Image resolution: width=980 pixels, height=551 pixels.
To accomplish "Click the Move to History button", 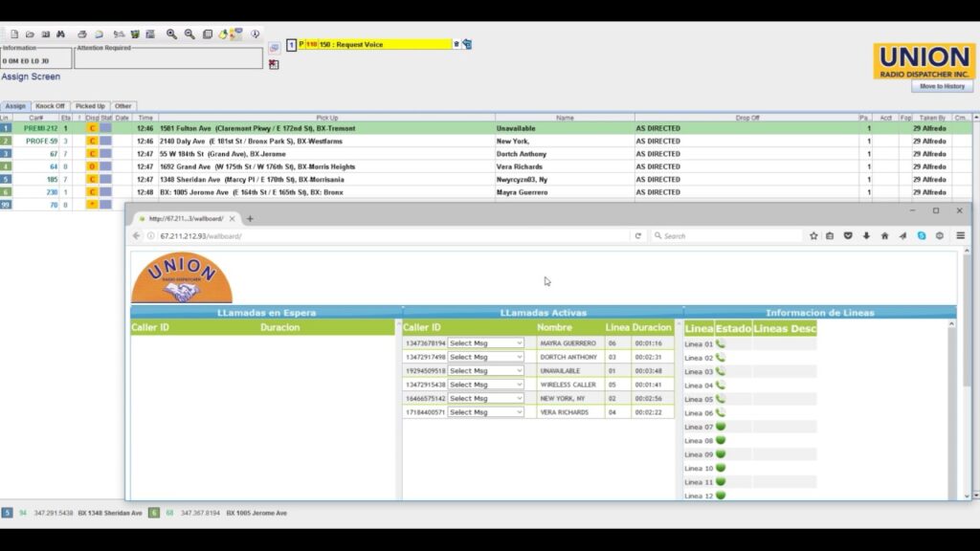I will pyautogui.click(x=942, y=86).
